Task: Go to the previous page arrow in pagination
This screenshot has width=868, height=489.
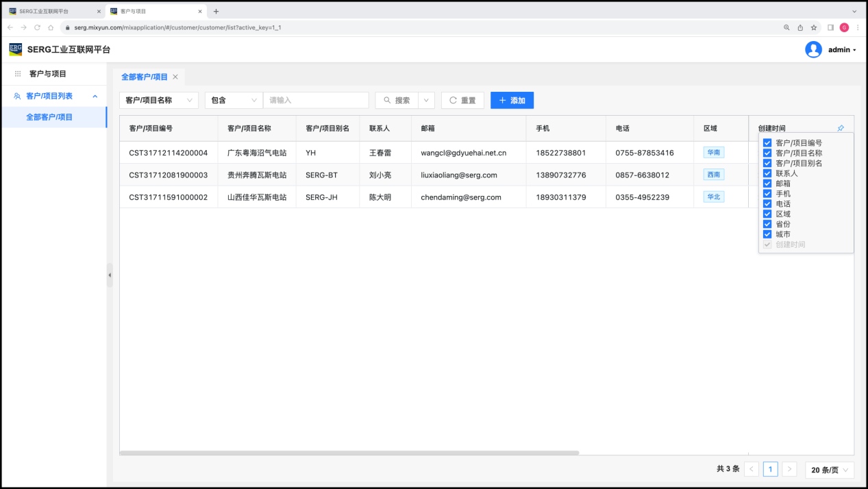Action: [x=752, y=469]
